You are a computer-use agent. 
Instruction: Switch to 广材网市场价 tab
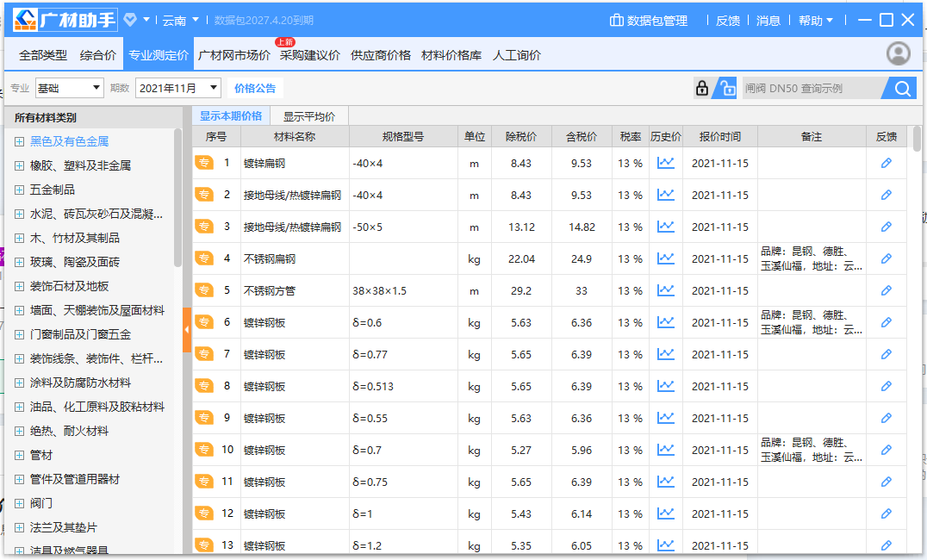(x=234, y=55)
